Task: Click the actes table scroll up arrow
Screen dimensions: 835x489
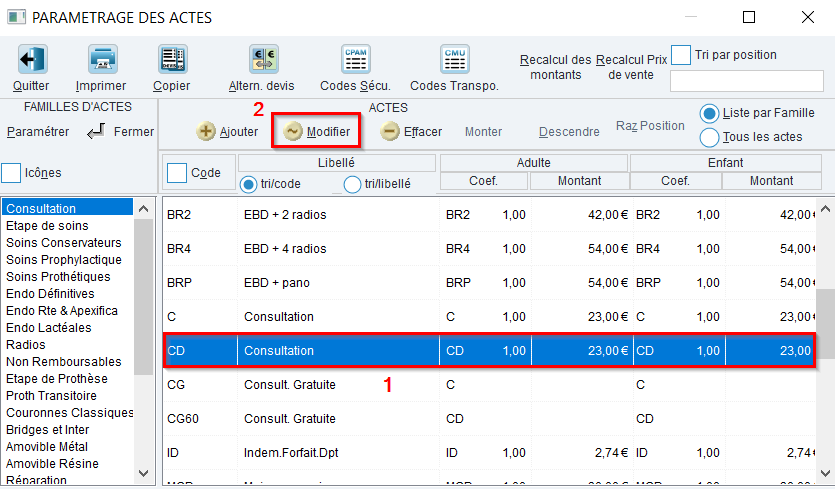Action: 825,208
